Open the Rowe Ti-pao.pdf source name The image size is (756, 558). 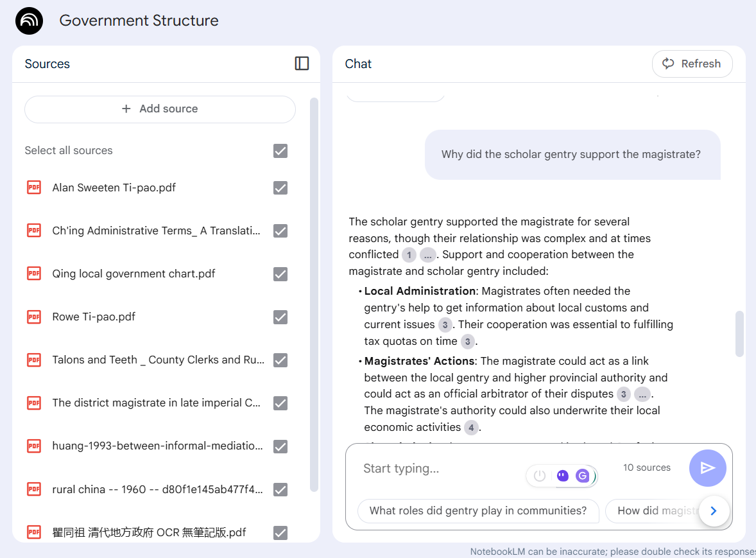[94, 317]
